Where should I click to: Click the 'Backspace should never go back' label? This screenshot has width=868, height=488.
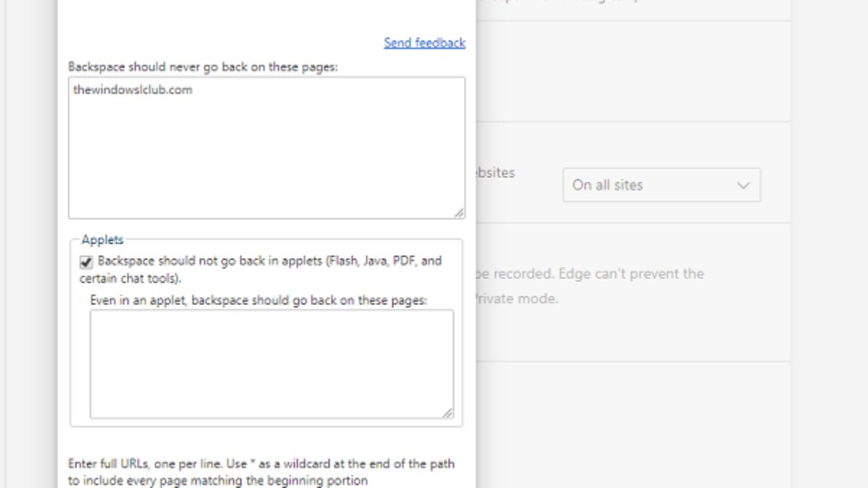click(x=203, y=67)
